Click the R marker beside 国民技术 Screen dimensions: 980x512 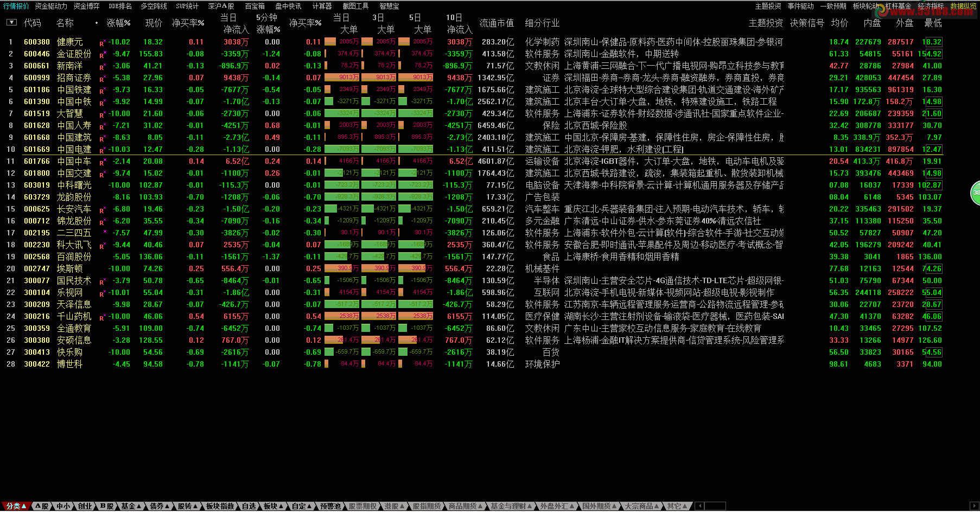102,281
